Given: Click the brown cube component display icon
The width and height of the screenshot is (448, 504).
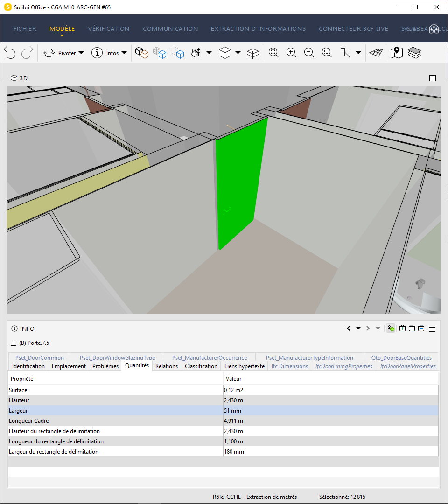Looking at the screenshot, I should tap(142, 53).
